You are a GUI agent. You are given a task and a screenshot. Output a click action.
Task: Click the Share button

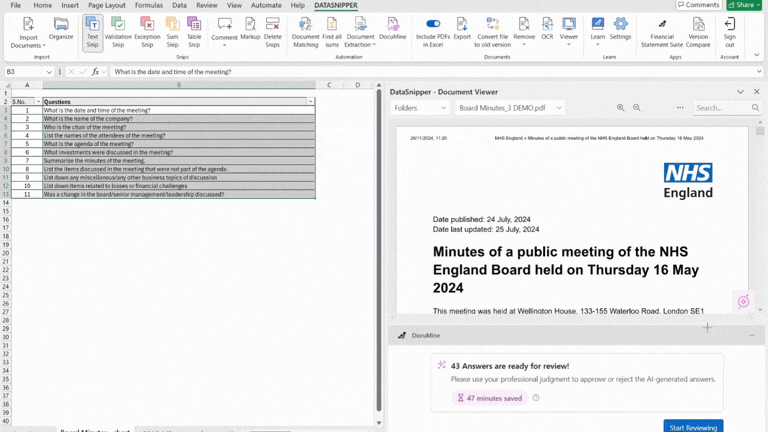click(x=744, y=5)
